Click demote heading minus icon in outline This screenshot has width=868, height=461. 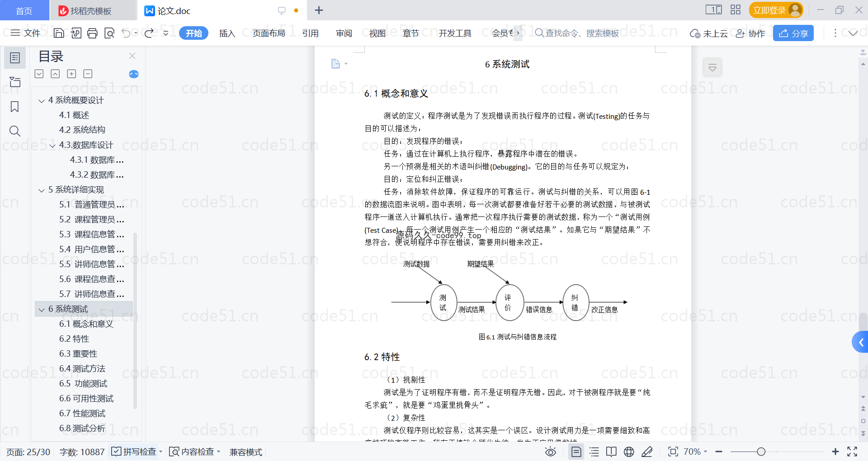tap(88, 74)
